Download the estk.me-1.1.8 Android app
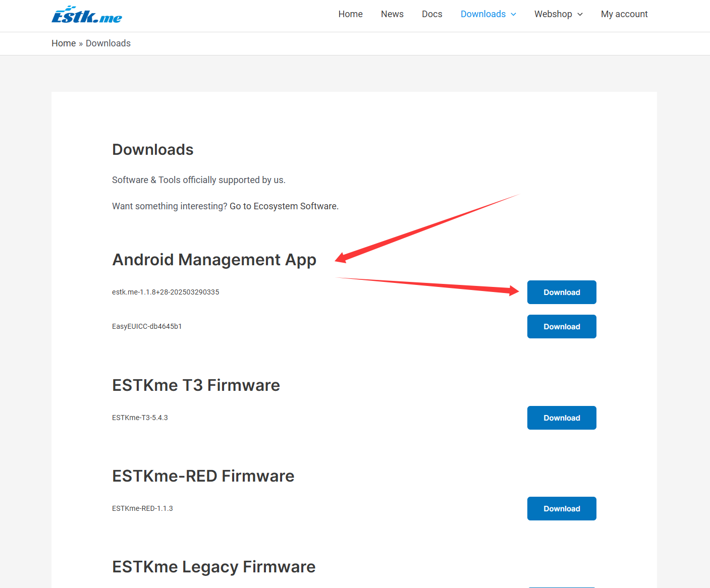710x588 pixels. [x=562, y=292]
